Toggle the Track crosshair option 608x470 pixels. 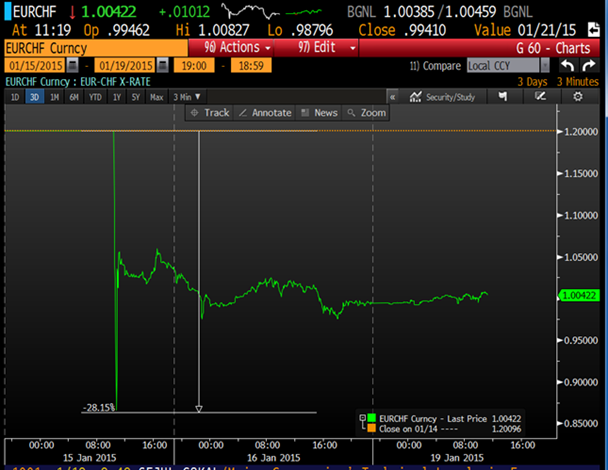coord(210,113)
